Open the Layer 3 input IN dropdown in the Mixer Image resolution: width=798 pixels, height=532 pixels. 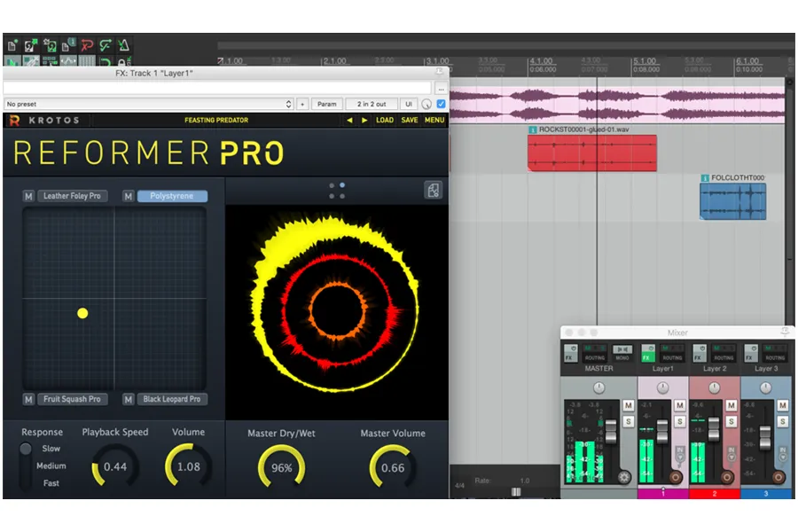point(783,454)
